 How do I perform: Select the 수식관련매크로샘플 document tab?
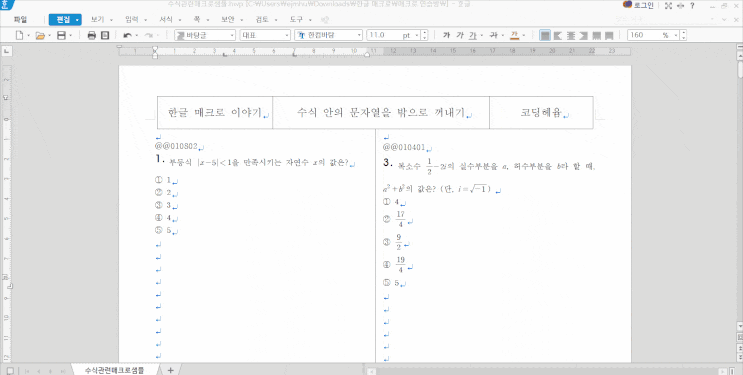(114, 370)
